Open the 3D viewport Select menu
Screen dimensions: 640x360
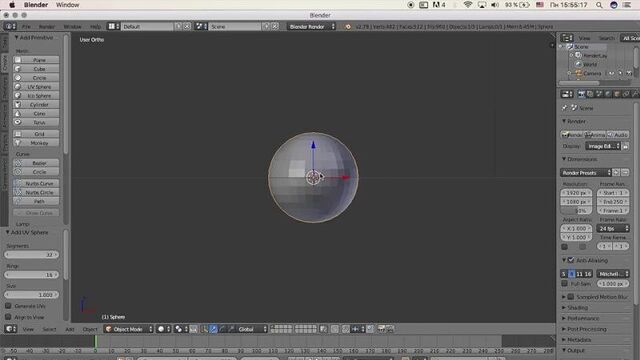(x=49, y=329)
